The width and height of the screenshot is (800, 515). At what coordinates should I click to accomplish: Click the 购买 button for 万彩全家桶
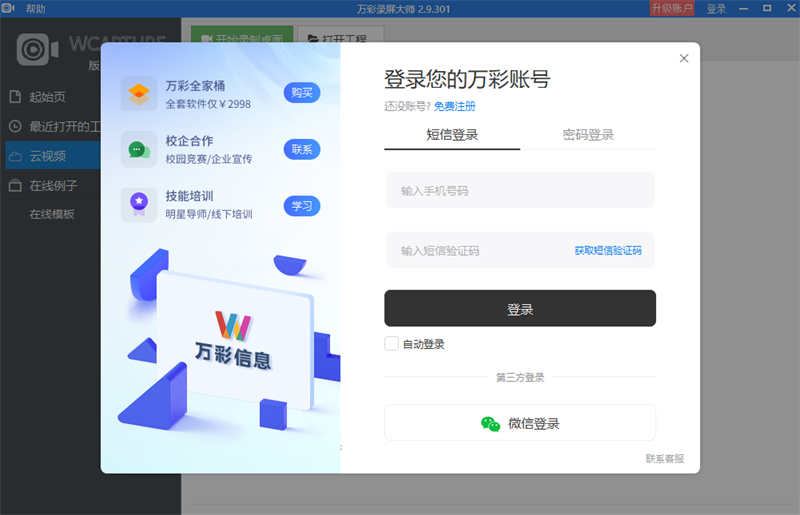click(302, 92)
